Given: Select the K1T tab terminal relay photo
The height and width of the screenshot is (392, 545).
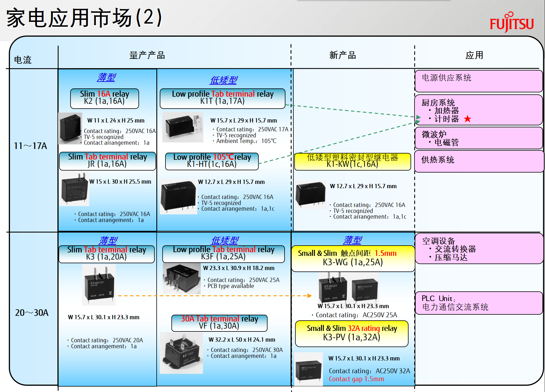Looking at the screenshot, I should (x=183, y=127).
